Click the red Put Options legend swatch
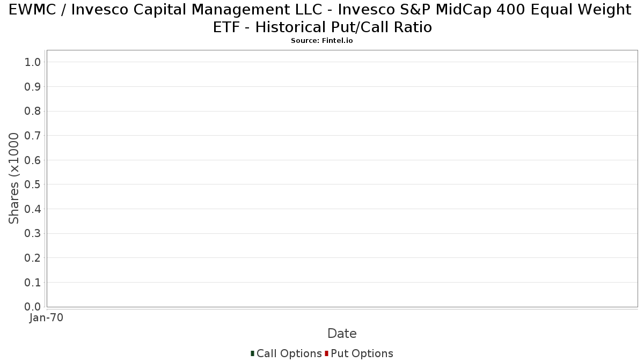 [x=326, y=353]
